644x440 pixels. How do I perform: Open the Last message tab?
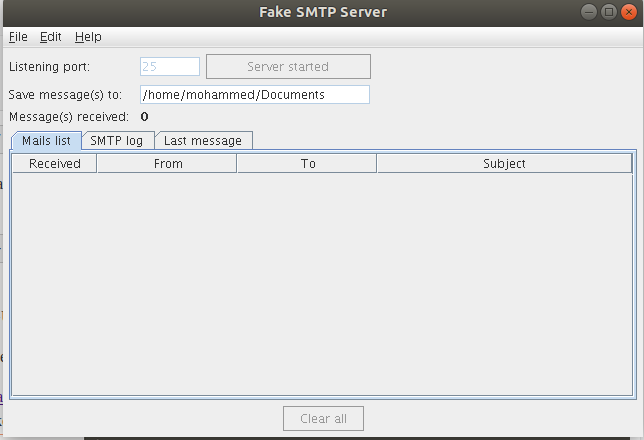(203, 141)
